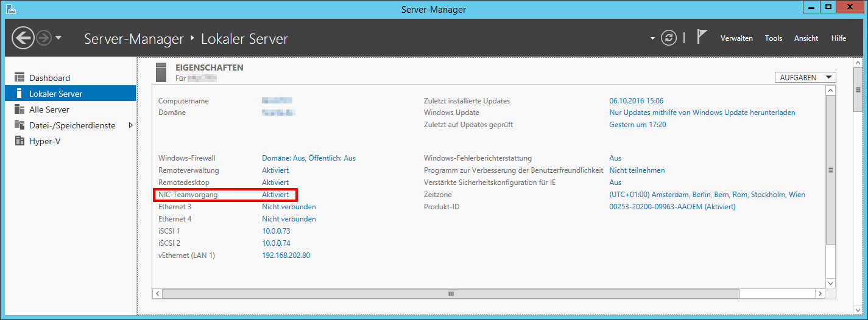This screenshot has width=868, height=320.
Task: Click properties panel scroll up arrow
Action: 830,91
